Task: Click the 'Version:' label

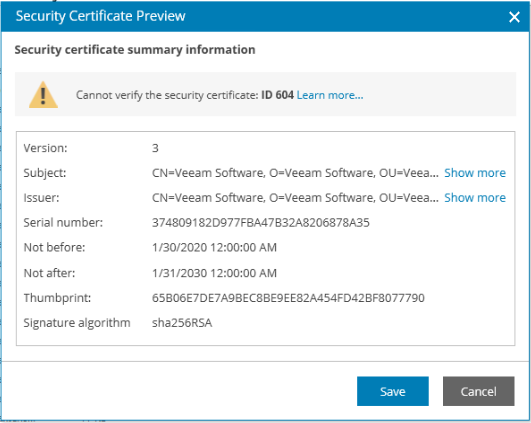Action: (x=45, y=148)
